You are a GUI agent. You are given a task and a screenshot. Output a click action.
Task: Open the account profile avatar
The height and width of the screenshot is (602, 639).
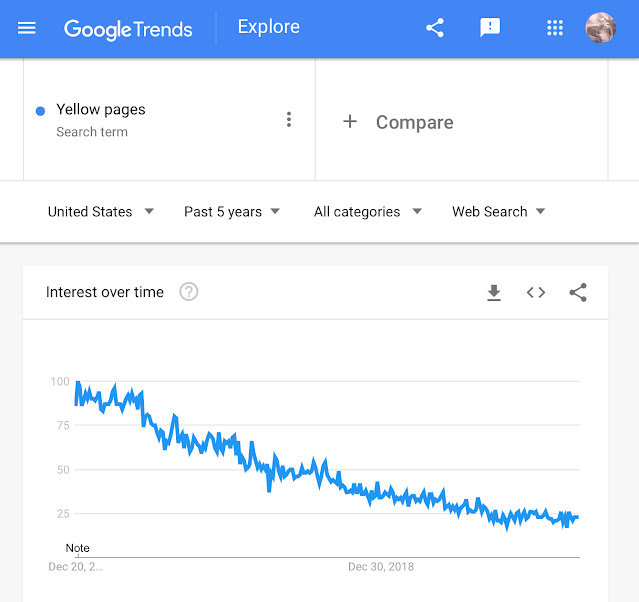[x=600, y=27]
